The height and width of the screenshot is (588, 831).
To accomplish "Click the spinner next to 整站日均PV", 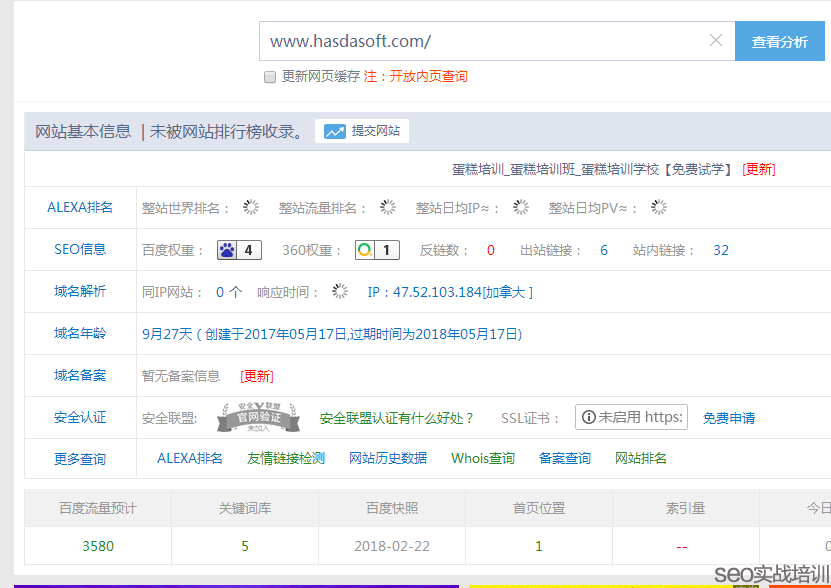I will pos(657,207).
